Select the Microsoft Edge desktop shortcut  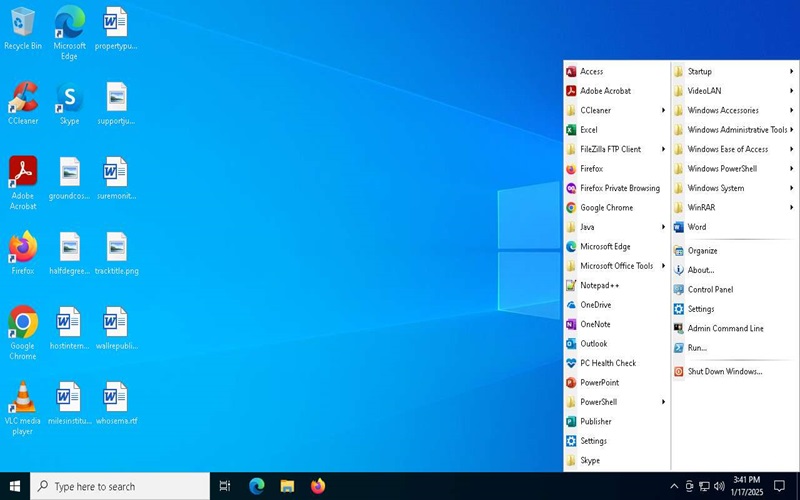(69, 34)
